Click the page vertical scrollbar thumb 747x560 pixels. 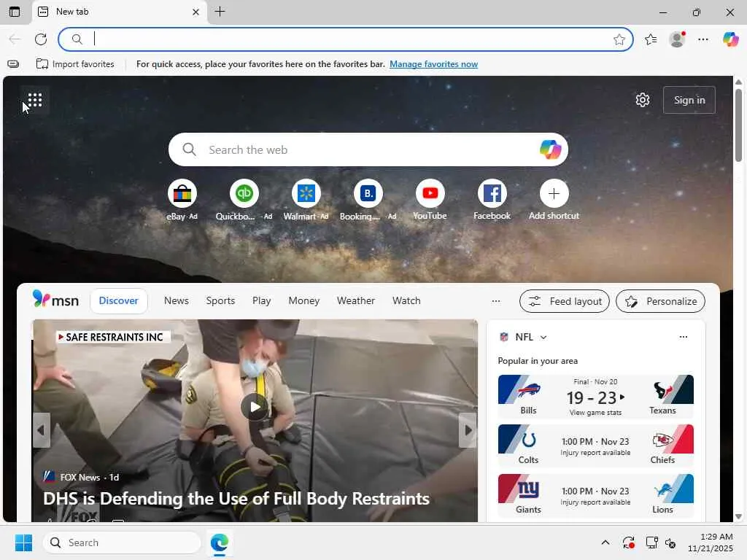click(x=738, y=125)
